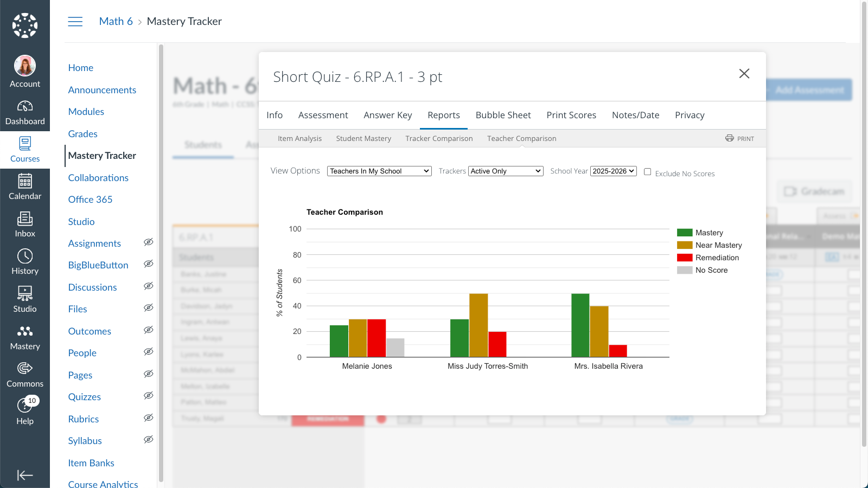
Task: Click the hamburger menu to collapse course navigation
Action: [x=75, y=22]
